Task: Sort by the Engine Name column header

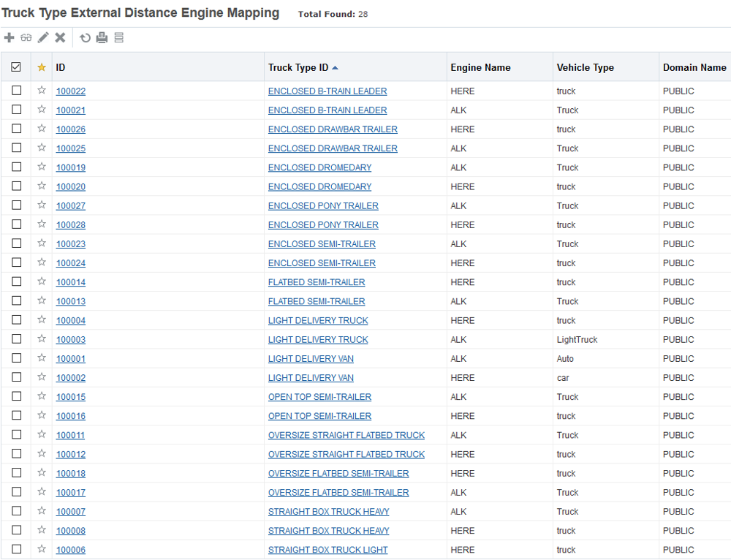Action: tap(480, 67)
